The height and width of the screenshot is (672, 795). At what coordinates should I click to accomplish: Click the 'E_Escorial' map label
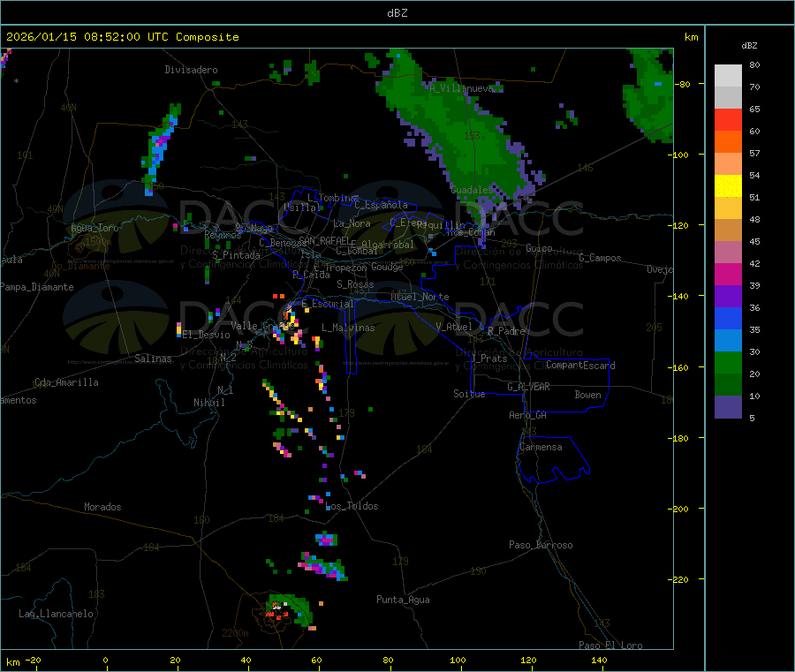328,304
